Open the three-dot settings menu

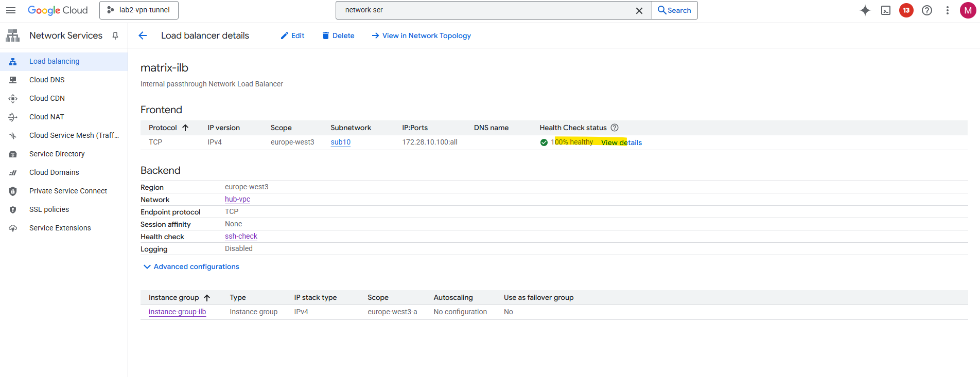948,10
